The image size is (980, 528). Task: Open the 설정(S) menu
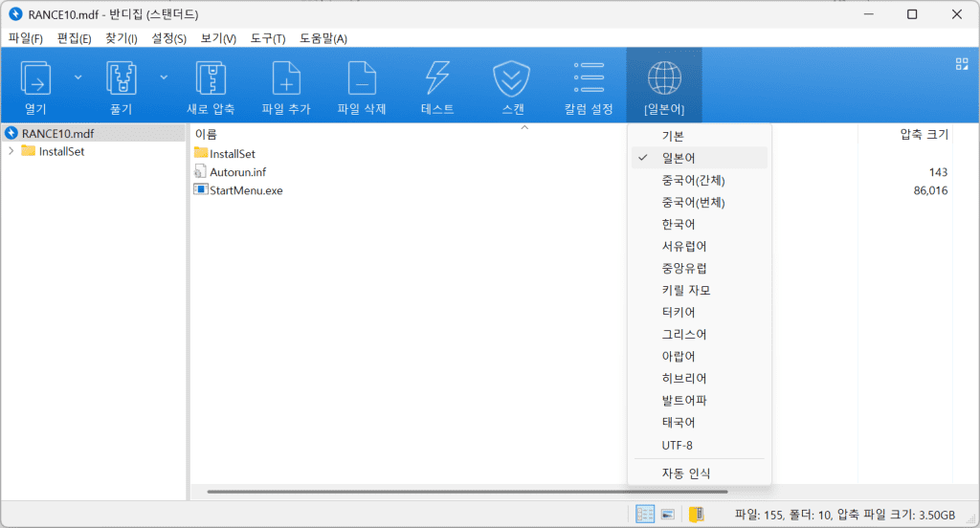[168, 38]
